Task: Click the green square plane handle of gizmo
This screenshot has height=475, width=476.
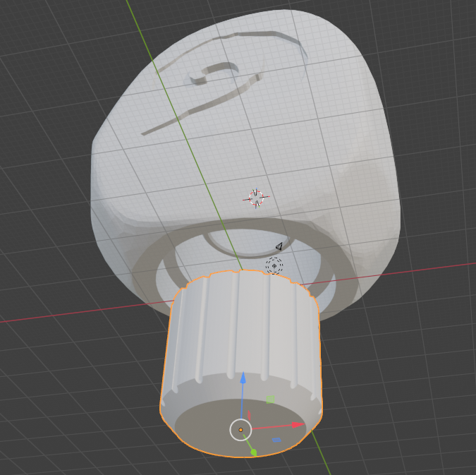Action: pos(270,399)
